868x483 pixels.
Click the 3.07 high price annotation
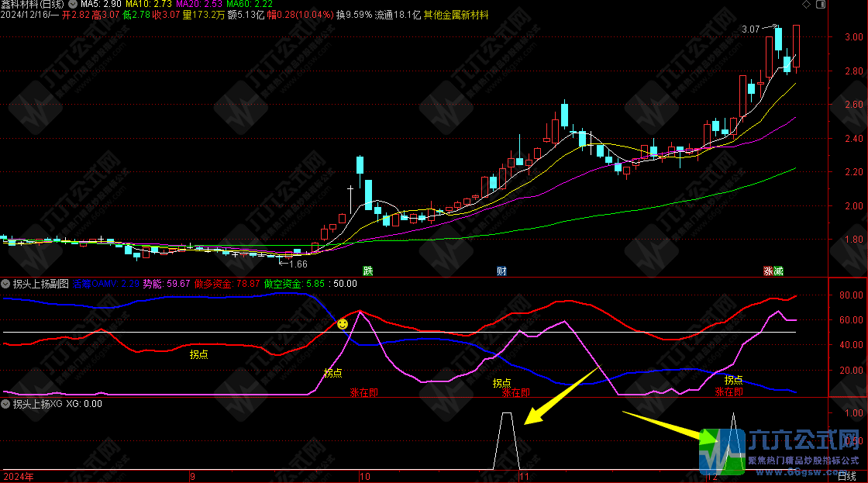(x=750, y=29)
